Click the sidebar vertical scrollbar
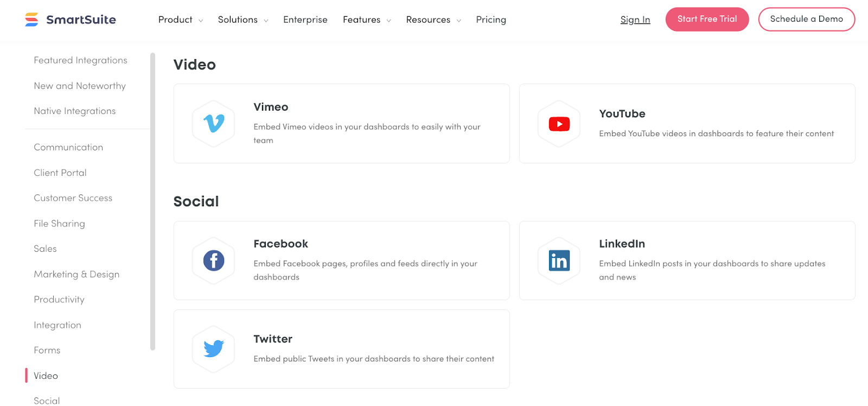 (x=152, y=201)
